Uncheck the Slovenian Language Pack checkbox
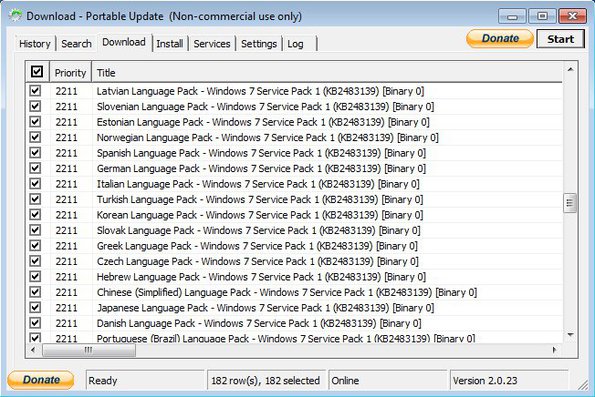 point(35,106)
